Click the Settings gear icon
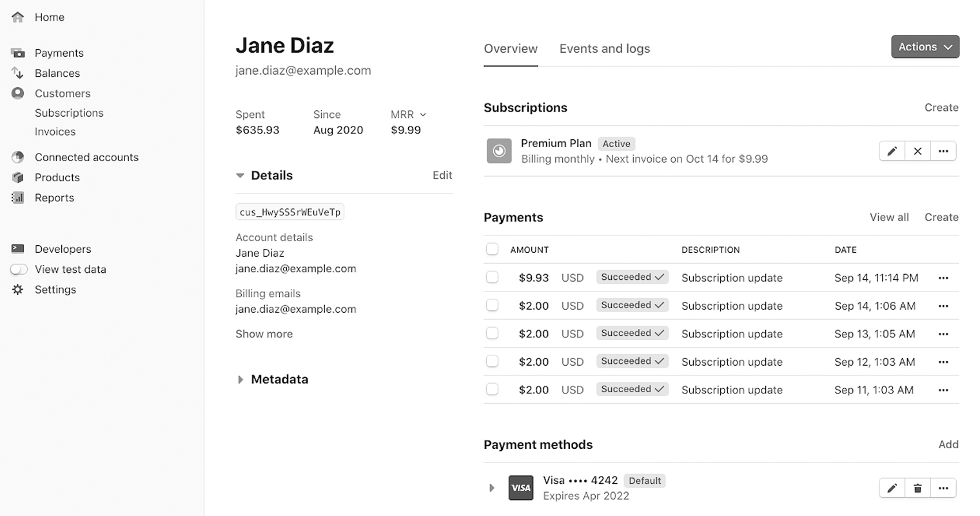980x516 pixels. [x=18, y=290]
